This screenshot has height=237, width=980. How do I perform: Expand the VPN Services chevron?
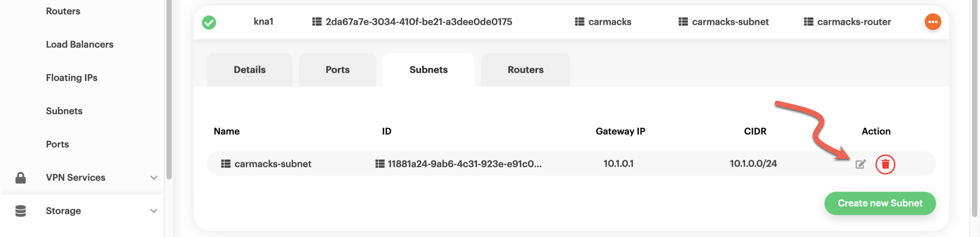coord(154,178)
